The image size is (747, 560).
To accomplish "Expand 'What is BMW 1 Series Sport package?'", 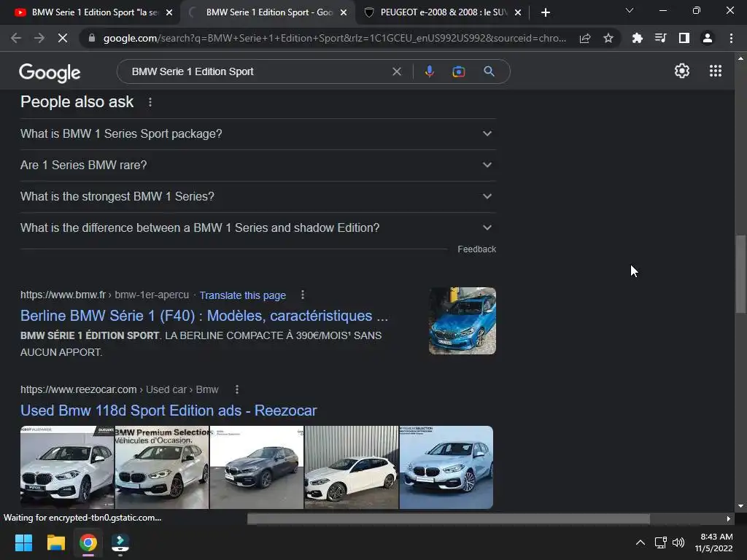I will pos(258,134).
